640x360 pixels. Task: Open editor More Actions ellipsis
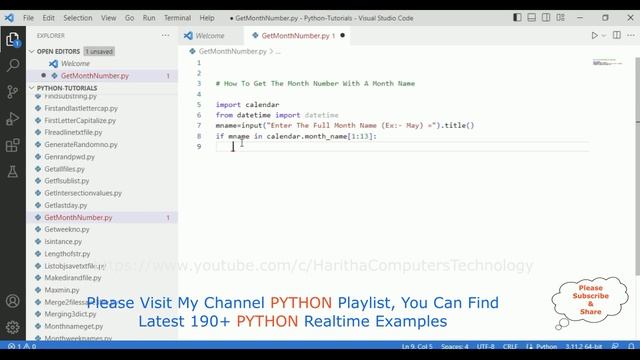[x=631, y=36]
